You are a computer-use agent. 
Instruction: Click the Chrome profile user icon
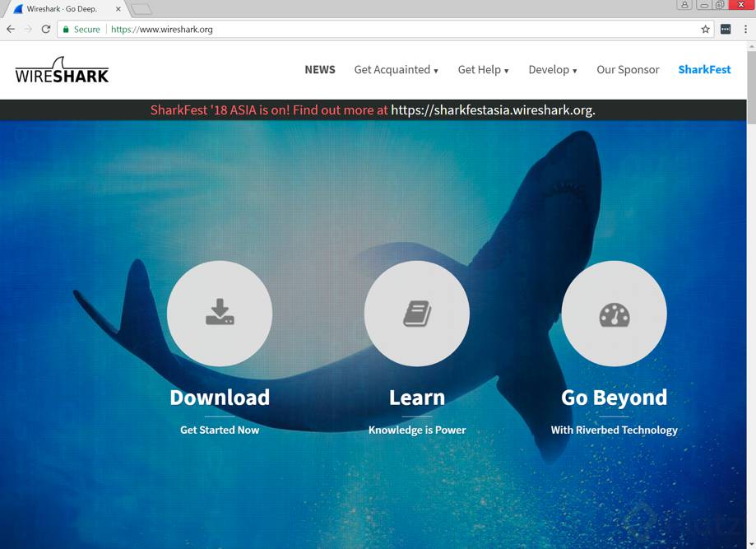684,5
